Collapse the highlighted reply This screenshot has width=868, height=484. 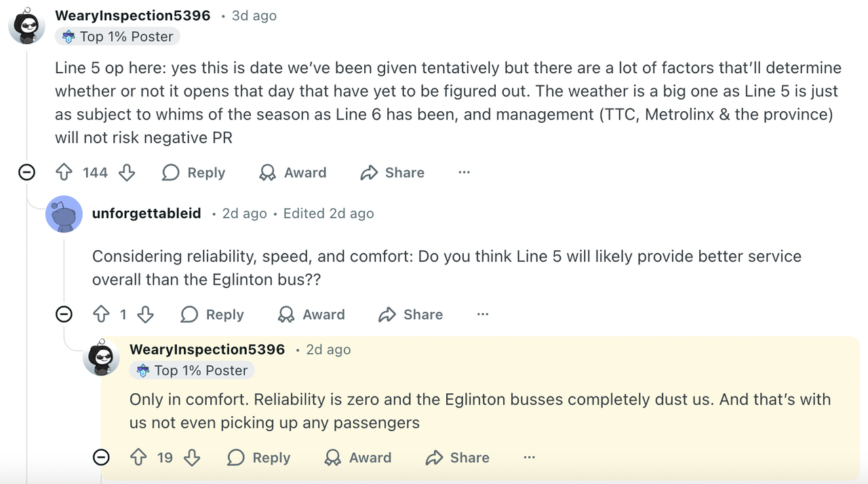[x=101, y=457]
